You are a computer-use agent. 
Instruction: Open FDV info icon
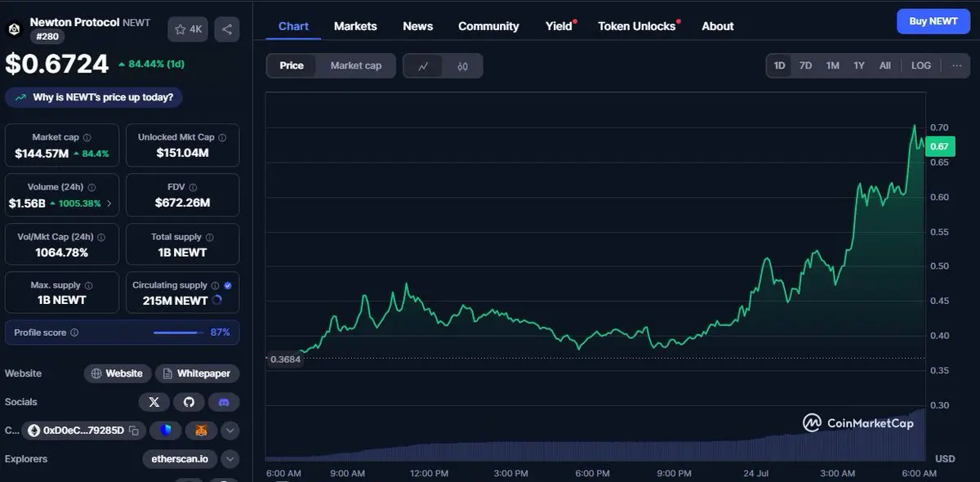click(194, 187)
